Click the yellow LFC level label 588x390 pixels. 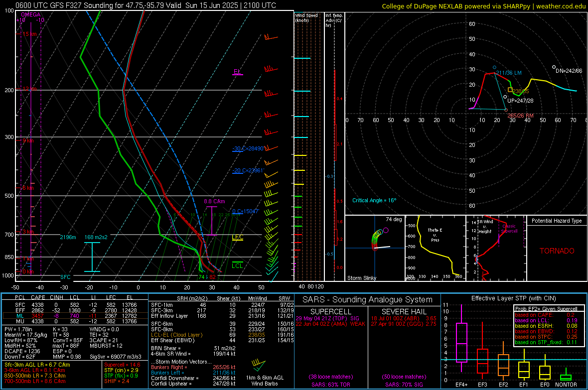[x=237, y=237]
